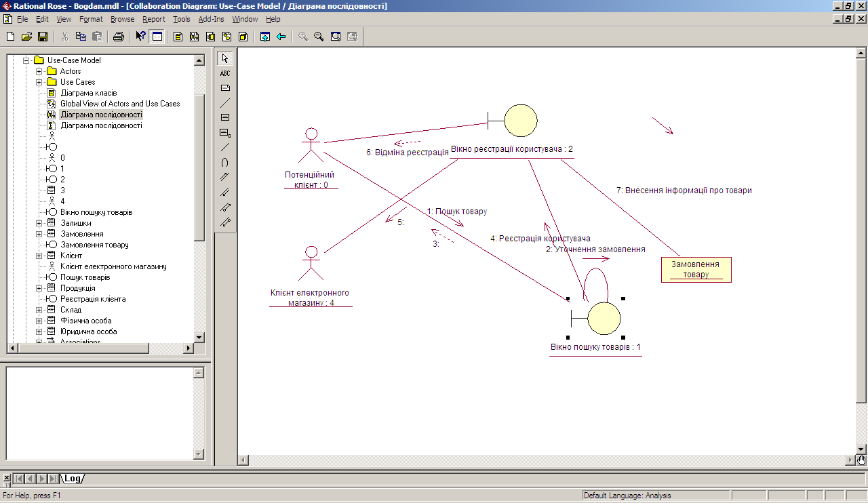868x503 pixels.
Task: Choose the selection arrow tool
Action: point(225,58)
